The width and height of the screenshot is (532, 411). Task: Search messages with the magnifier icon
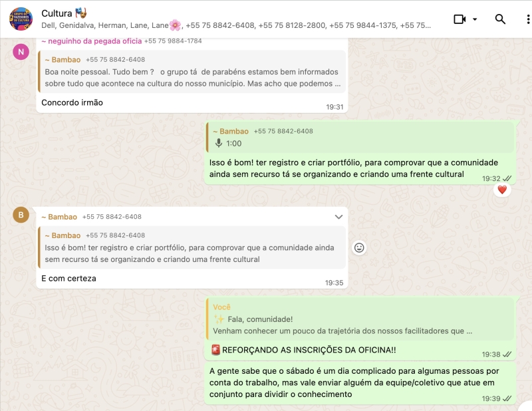click(500, 19)
